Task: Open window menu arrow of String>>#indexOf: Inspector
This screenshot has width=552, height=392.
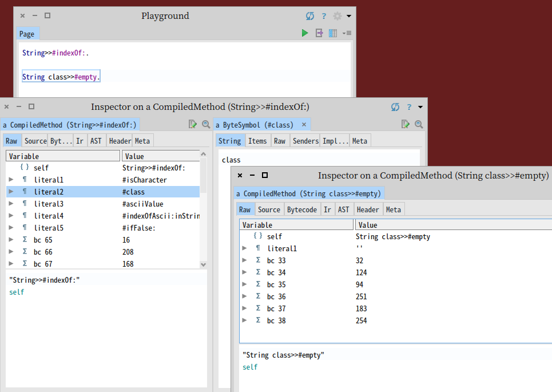Action: click(x=420, y=107)
